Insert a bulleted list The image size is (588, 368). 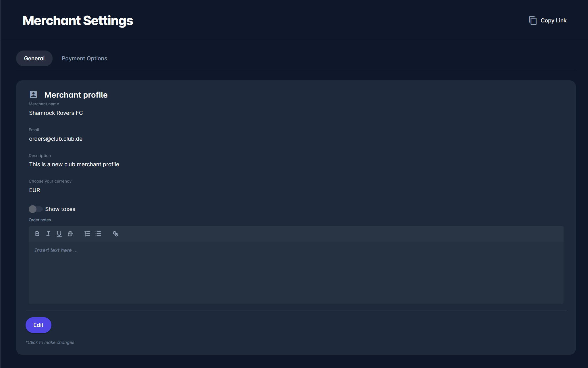pyautogui.click(x=98, y=234)
